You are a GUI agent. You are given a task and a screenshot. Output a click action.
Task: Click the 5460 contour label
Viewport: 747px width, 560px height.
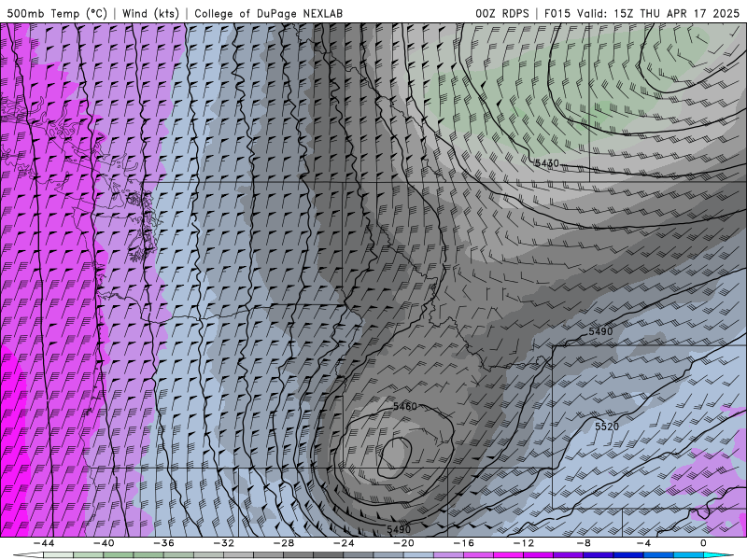pyautogui.click(x=405, y=406)
